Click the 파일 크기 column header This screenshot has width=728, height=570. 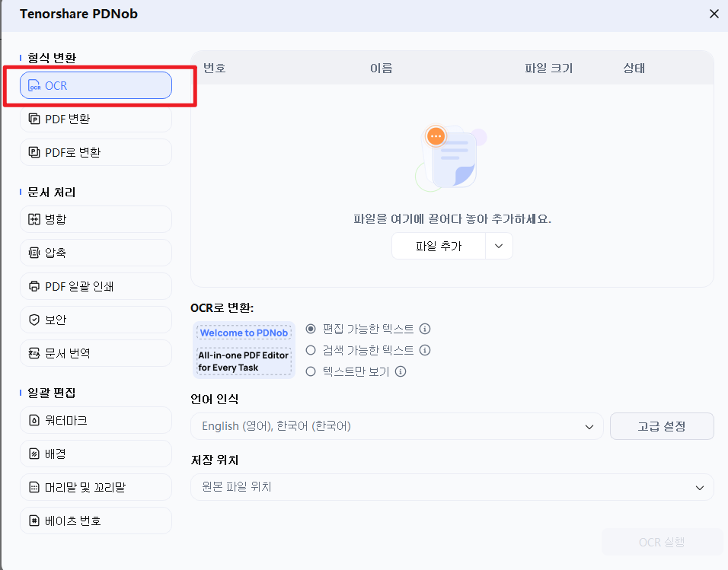[x=549, y=68]
